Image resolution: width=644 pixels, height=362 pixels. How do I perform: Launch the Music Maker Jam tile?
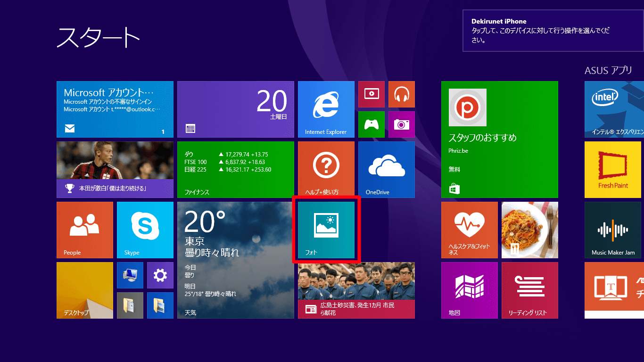coord(613,230)
